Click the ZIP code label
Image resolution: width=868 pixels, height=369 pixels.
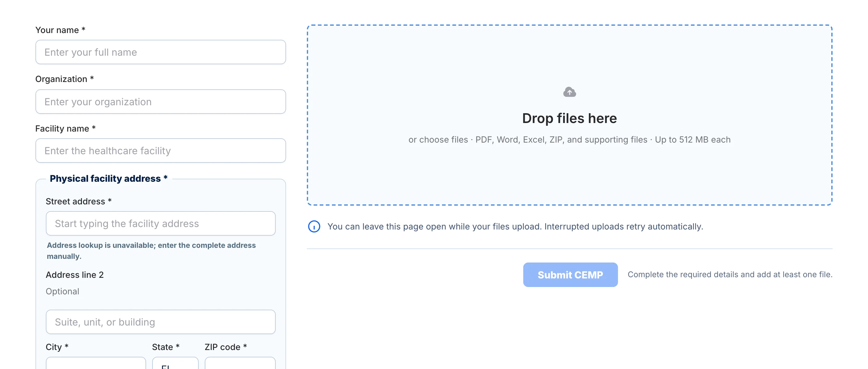(226, 347)
